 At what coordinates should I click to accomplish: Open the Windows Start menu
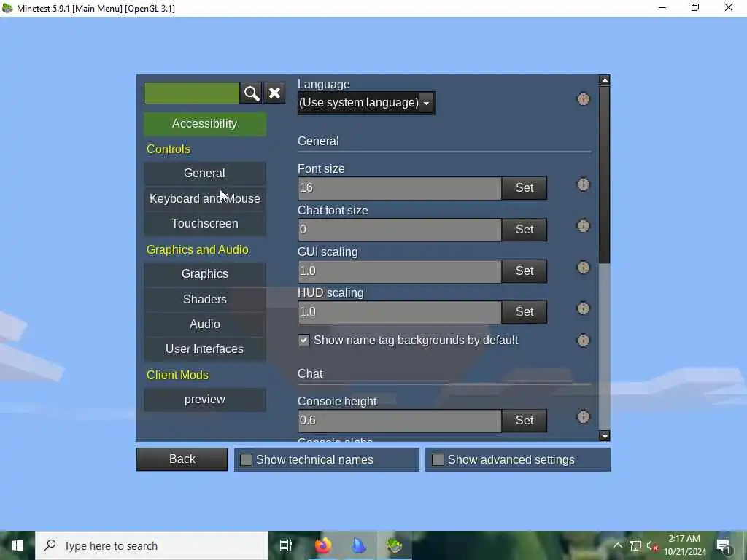[18, 545]
